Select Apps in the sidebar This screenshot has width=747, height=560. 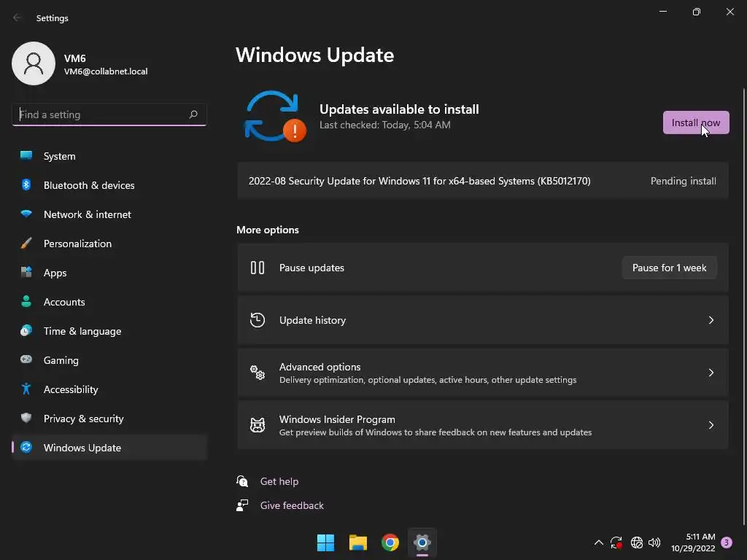pos(109,273)
